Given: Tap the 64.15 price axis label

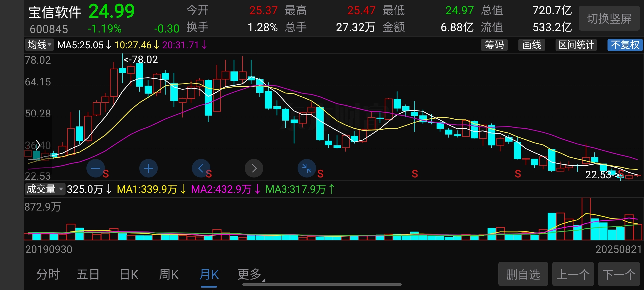Looking at the screenshot, I should point(38,82).
